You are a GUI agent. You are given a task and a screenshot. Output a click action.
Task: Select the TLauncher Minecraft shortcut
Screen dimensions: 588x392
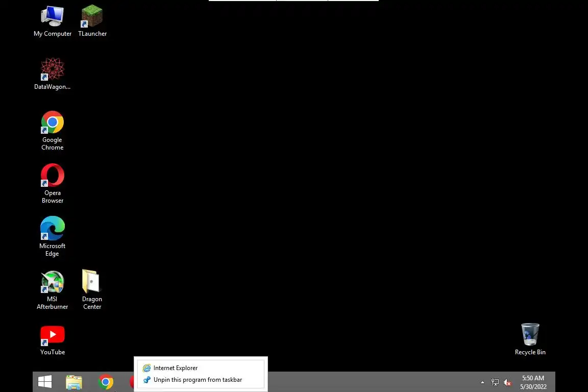(92, 21)
